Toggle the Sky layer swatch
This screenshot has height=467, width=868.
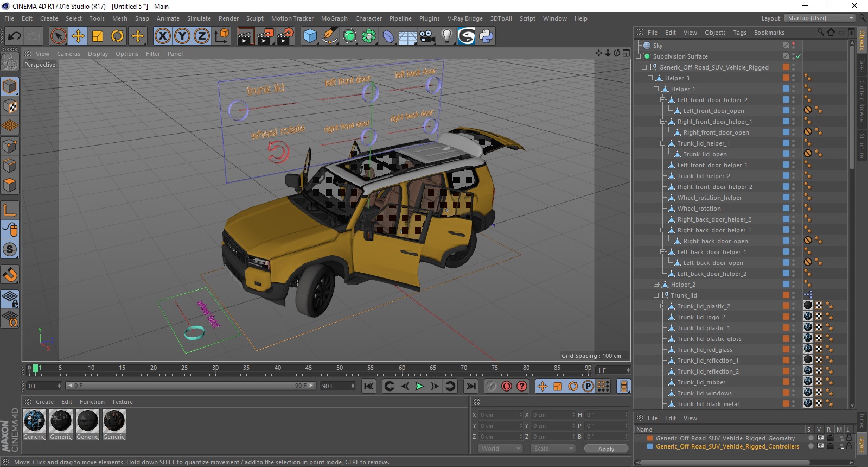786,46
